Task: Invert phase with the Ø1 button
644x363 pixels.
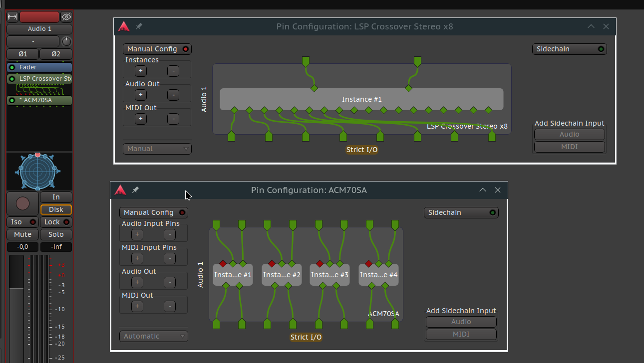Action: click(22, 54)
